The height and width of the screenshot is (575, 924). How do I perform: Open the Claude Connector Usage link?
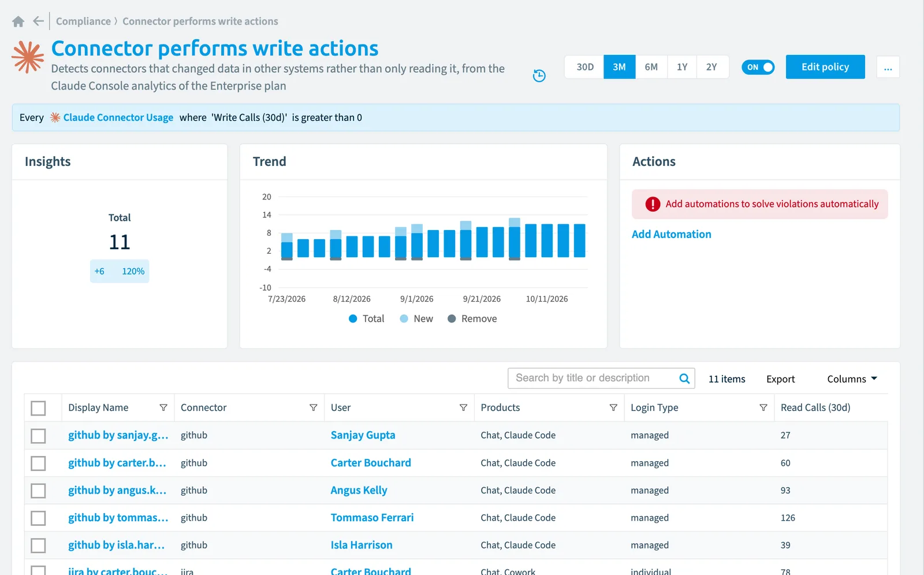pyautogui.click(x=118, y=117)
